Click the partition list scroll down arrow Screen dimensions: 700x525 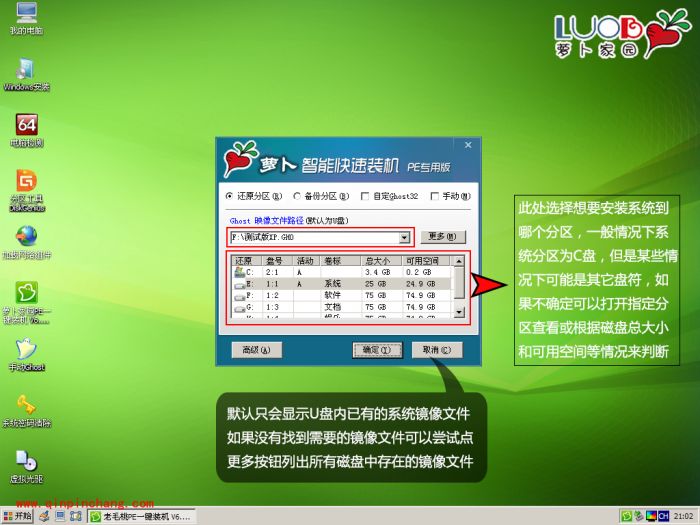pyautogui.click(x=459, y=312)
